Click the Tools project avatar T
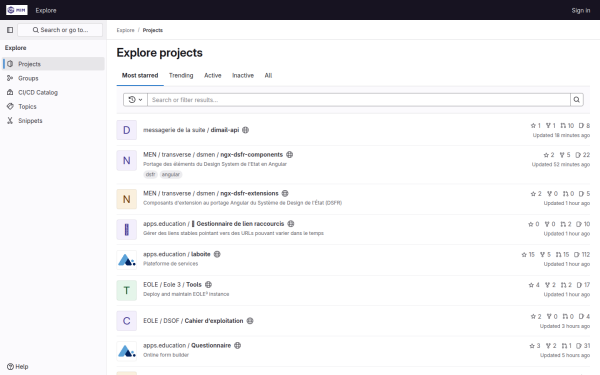Screen dimensions: 600x375 pyautogui.click(x=127, y=290)
